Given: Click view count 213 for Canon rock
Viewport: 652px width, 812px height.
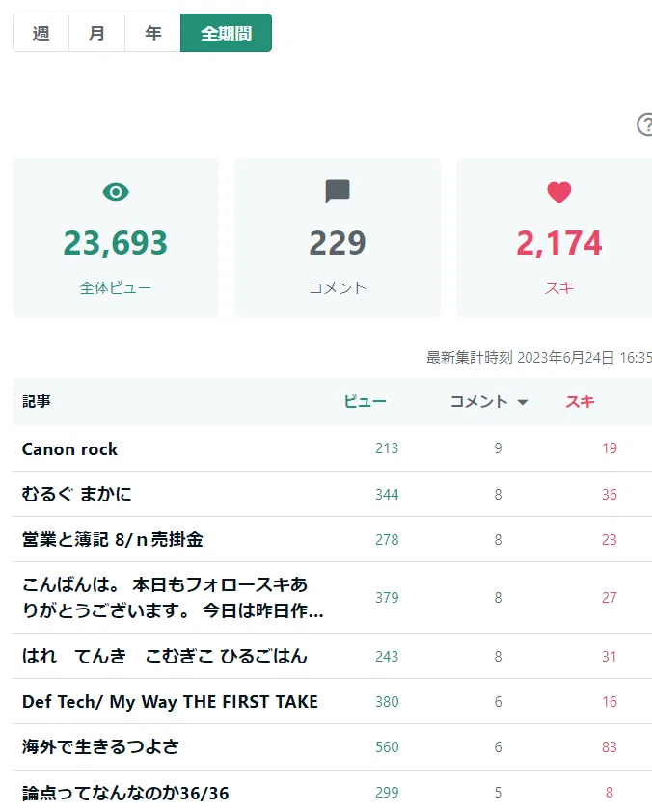Looking at the screenshot, I should pyautogui.click(x=387, y=448).
